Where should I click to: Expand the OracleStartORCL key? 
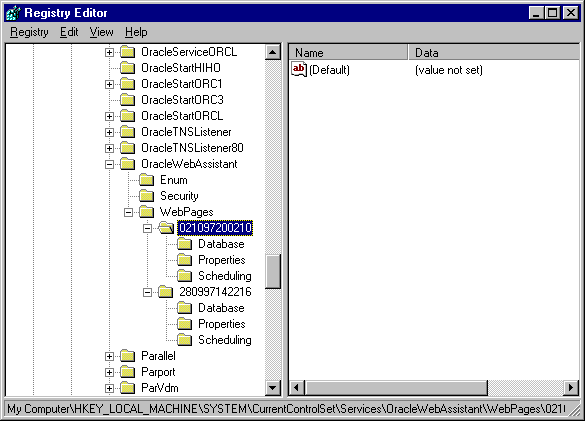[109, 117]
